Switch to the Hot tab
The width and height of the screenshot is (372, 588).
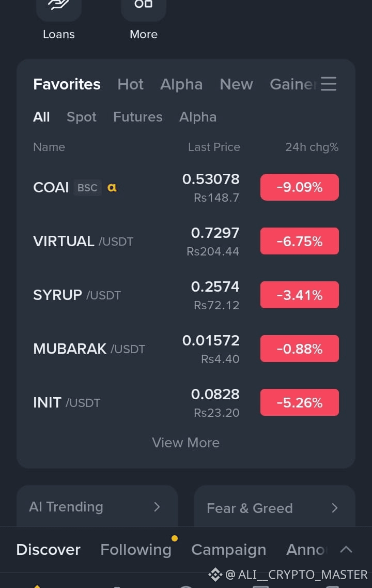130,84
